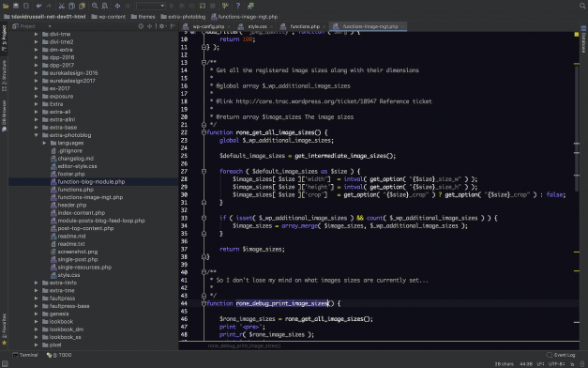The image size is (588, 368).
Task: Click the Find magnifier icon in toolbar
Action: [95, 6]
